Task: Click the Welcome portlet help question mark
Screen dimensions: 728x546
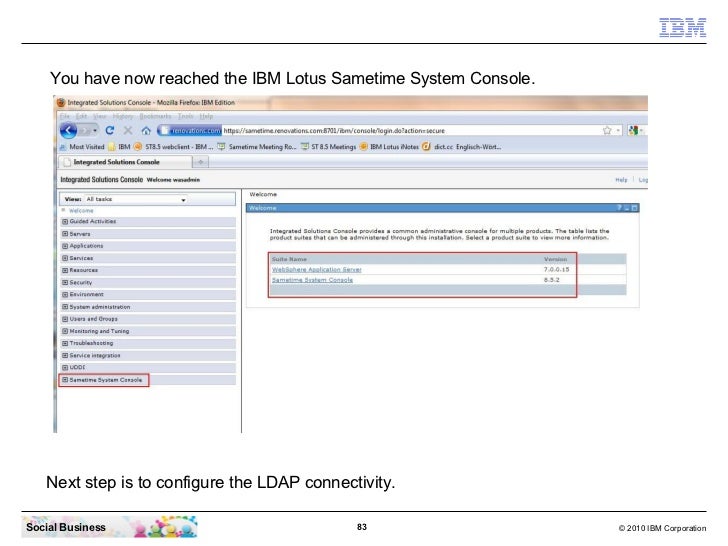Action: pos(619,208)
